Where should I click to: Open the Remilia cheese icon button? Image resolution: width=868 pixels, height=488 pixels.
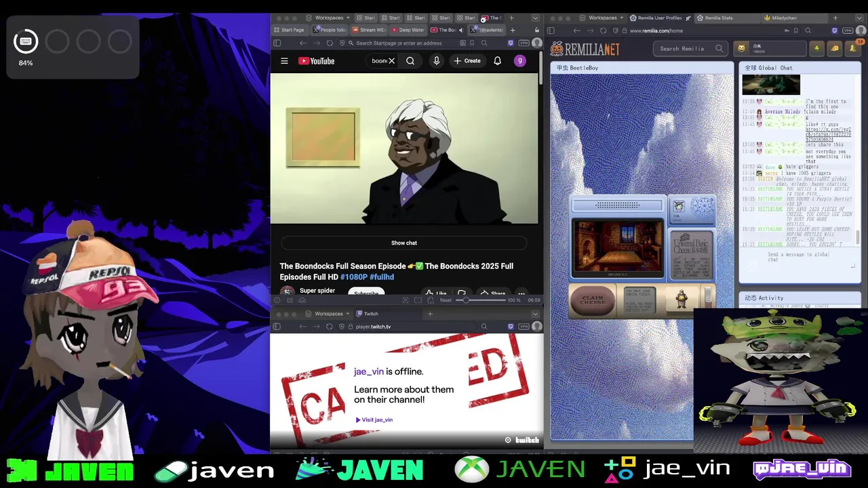coord(835,48)
